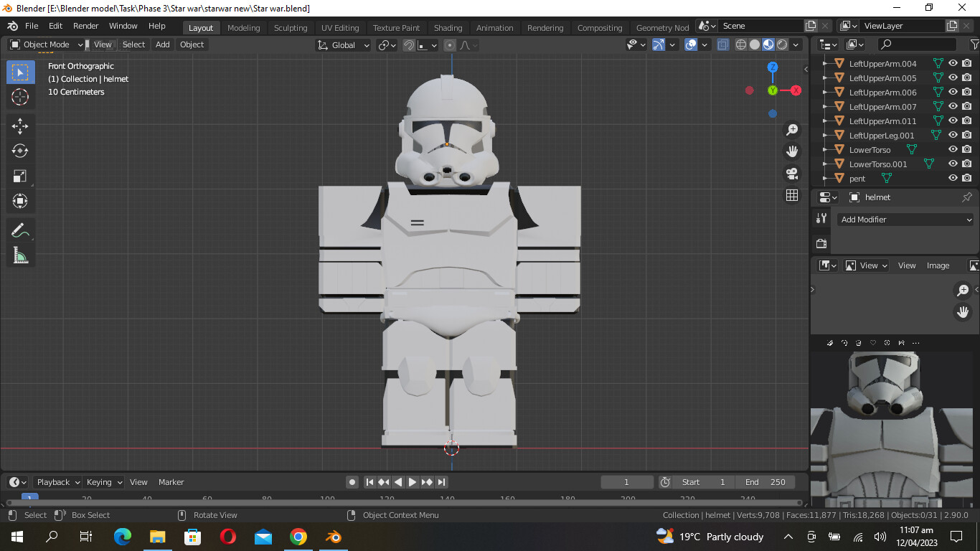This screenshot has height=551, width=980.
Task: Switch to the Sculpting workspace tab
Action: click(291, 28)
